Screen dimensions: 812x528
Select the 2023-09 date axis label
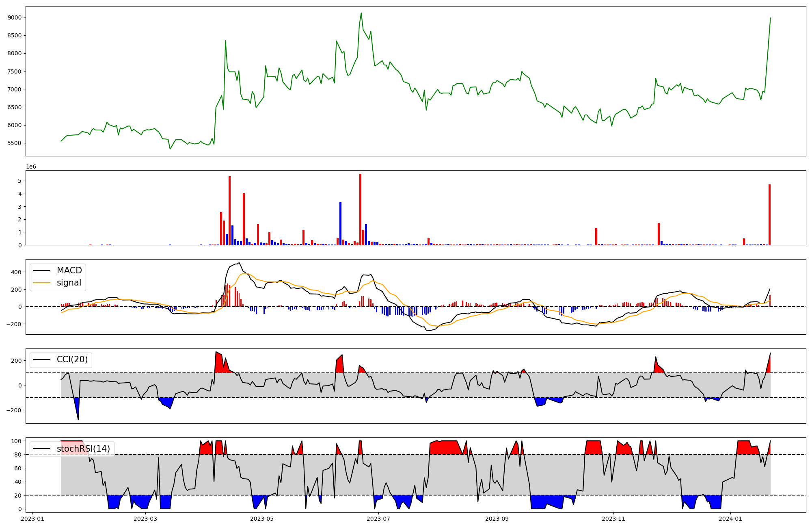tap(497, 519)
